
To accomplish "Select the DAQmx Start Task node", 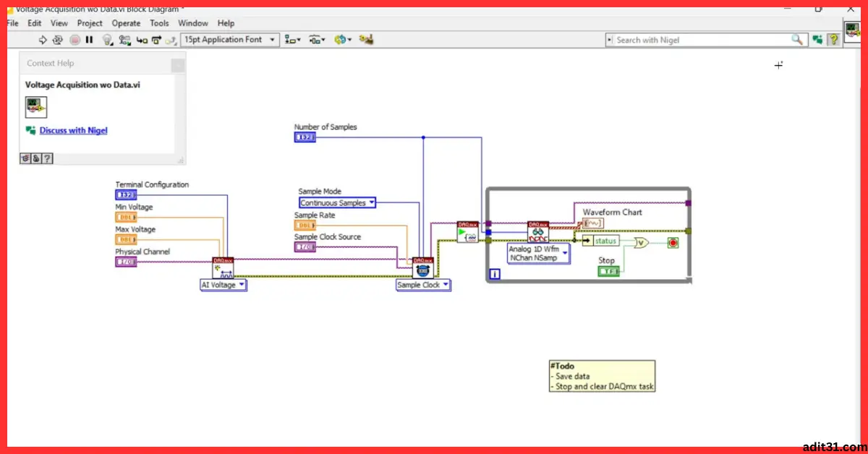I will (x=468, y=232).
